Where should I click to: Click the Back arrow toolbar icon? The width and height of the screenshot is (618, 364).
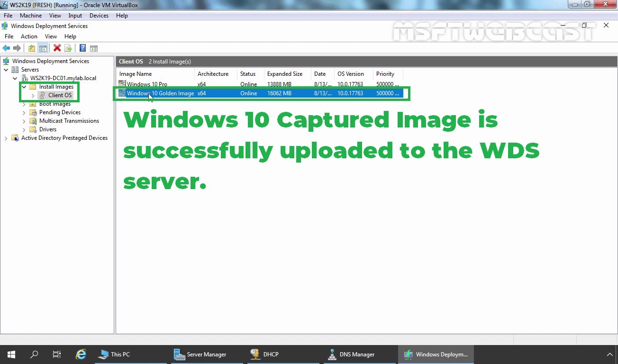click(6, 48)
